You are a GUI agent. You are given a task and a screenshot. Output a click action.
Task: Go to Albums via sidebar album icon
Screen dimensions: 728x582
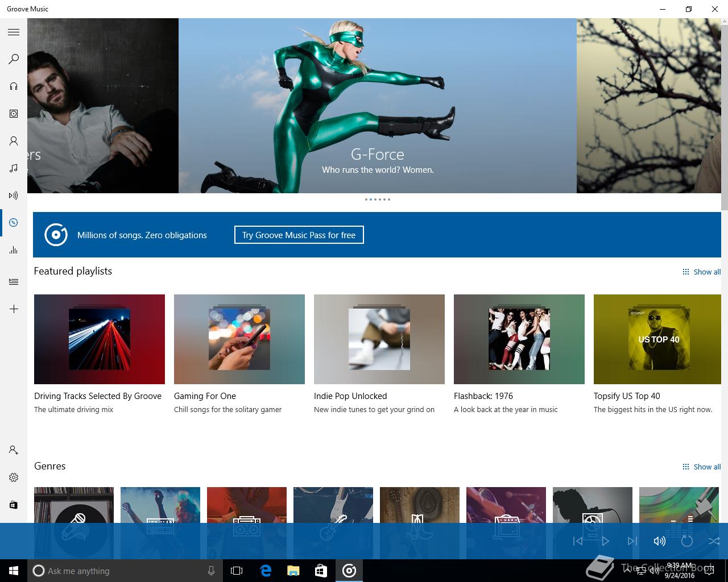(x=14, y=114)
